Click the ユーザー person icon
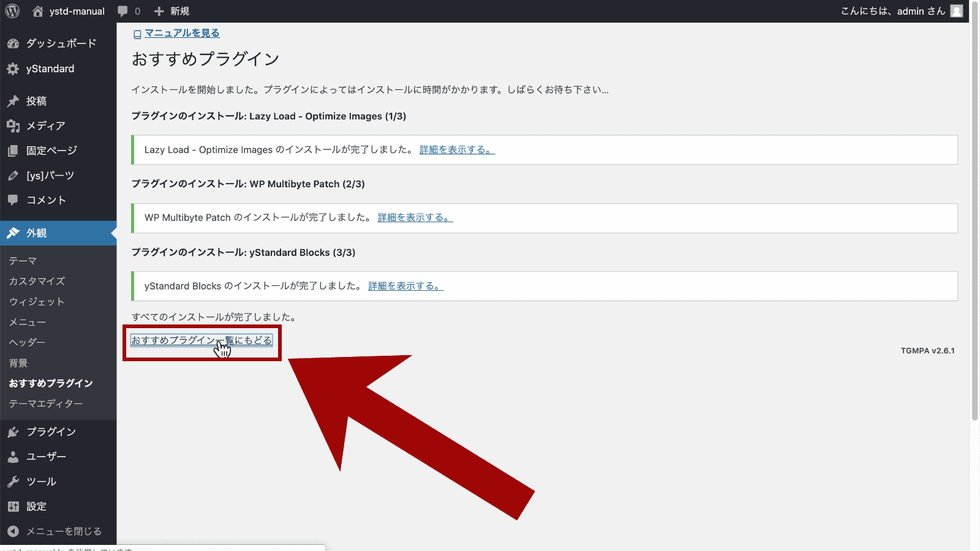The width and height of the screenshot is (980, 551). pyautogui.click(x=13, y=457)
